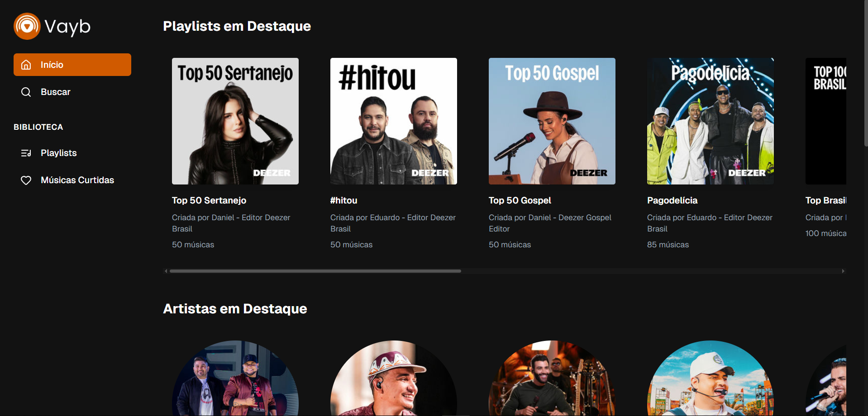Click '50 músicas' under Top 50 Gospel
Viewport: 868px width, 416px height.
click(x=510, y=245)
